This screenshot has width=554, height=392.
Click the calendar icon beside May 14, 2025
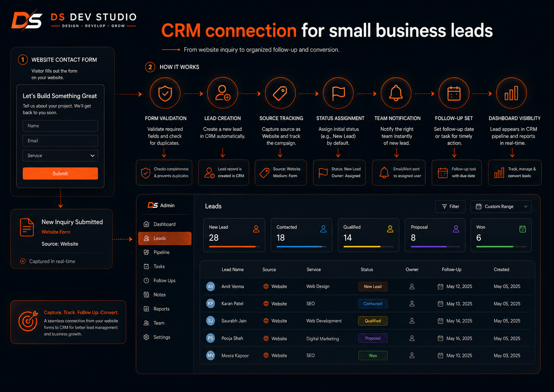[440, 321]
